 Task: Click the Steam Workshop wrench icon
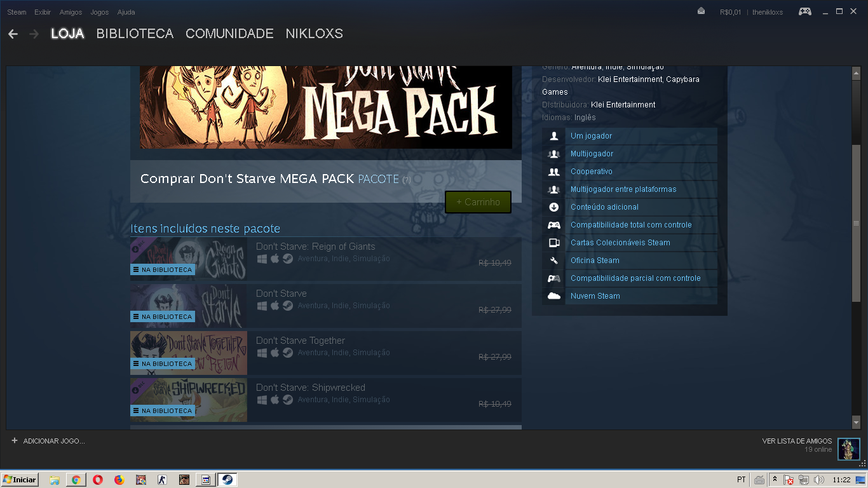click(554, 261)
